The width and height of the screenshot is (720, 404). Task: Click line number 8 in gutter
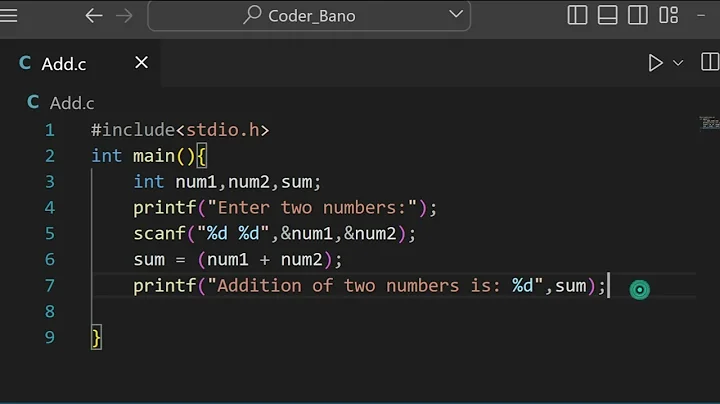coord(50,311)
